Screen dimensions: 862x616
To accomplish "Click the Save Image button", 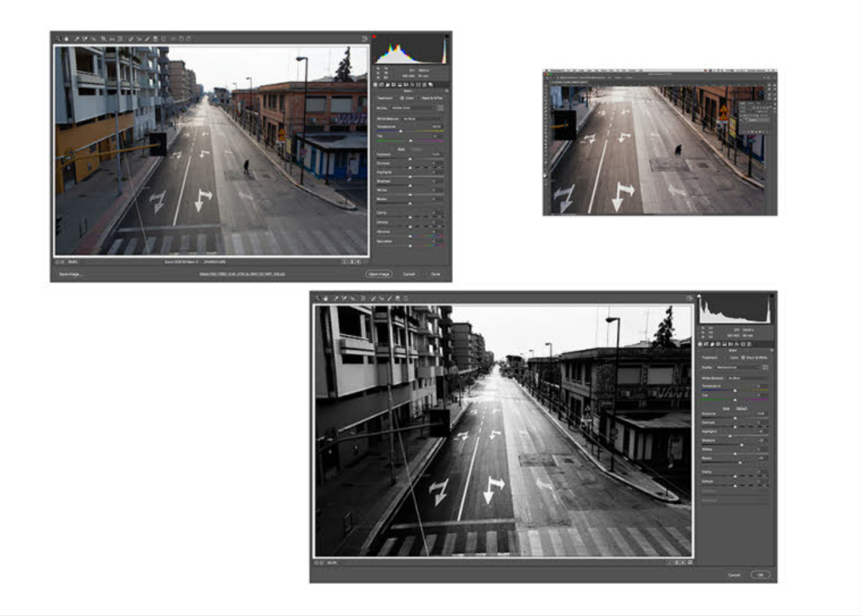I will pyautogui.click(x=70, y=274).
